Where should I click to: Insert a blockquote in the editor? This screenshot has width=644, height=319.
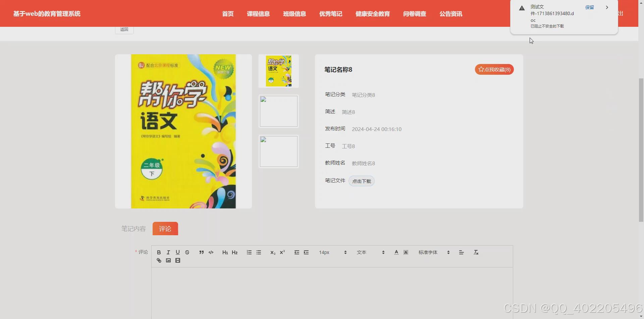202,252
